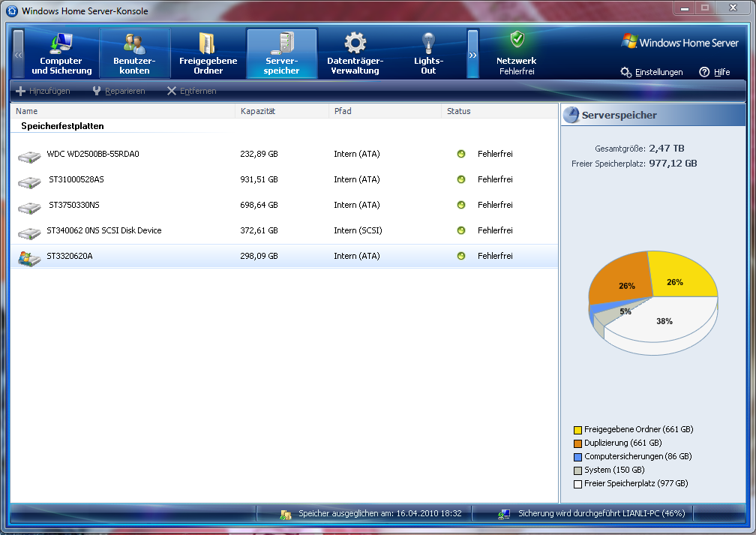
Task: Sort by the Pfad column header
Action: pyautogui.click(x=385, y=111)
